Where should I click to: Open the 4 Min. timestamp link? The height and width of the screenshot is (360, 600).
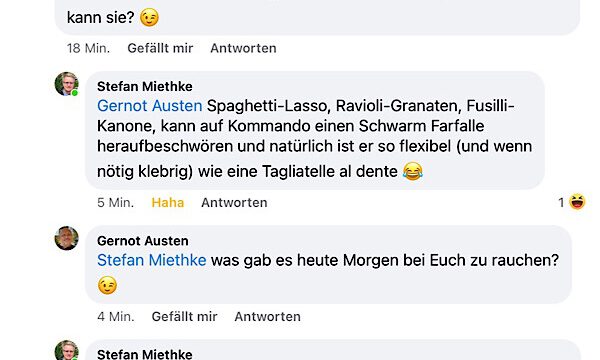coord(116,316)
